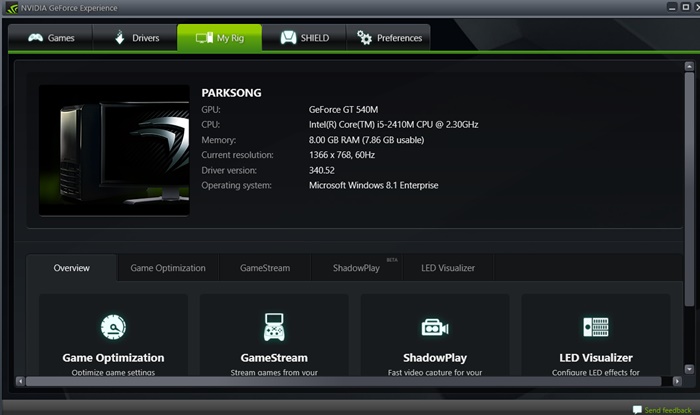
Task: Click the 'Fast video capture for your' description
Action: point(435,372)
